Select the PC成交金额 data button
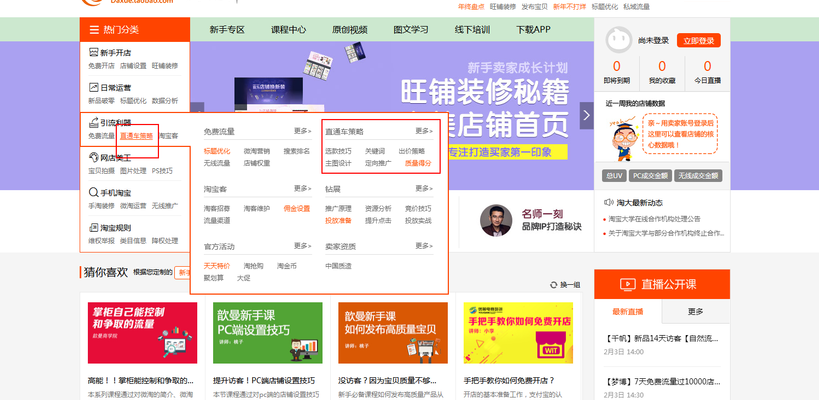Viewport: 819px width, 400px height. [x=650, y=176]
